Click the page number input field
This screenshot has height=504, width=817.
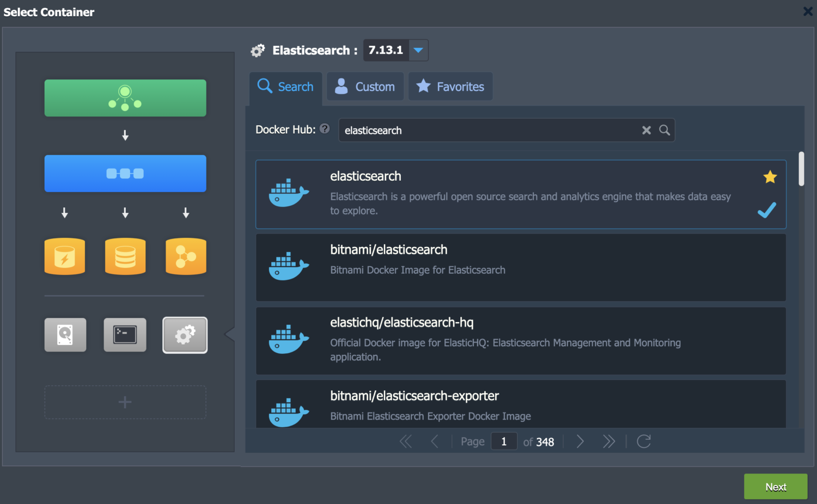pos(504,441)
